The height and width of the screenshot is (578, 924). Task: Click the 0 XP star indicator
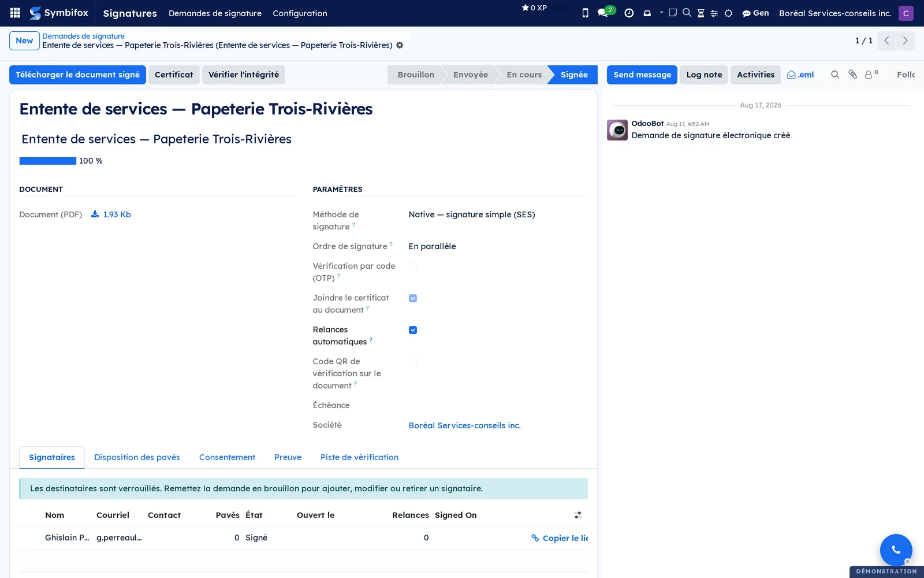point(534,8)
